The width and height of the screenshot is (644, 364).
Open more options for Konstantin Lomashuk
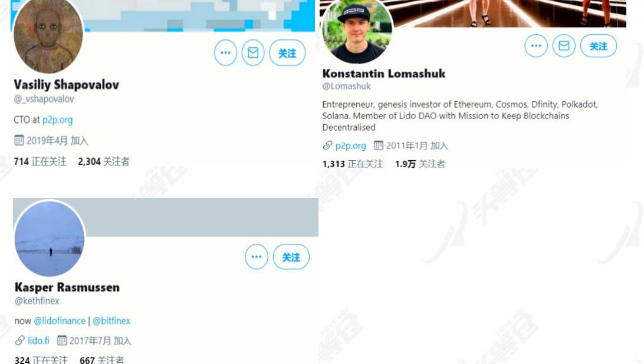pos(536,45)
